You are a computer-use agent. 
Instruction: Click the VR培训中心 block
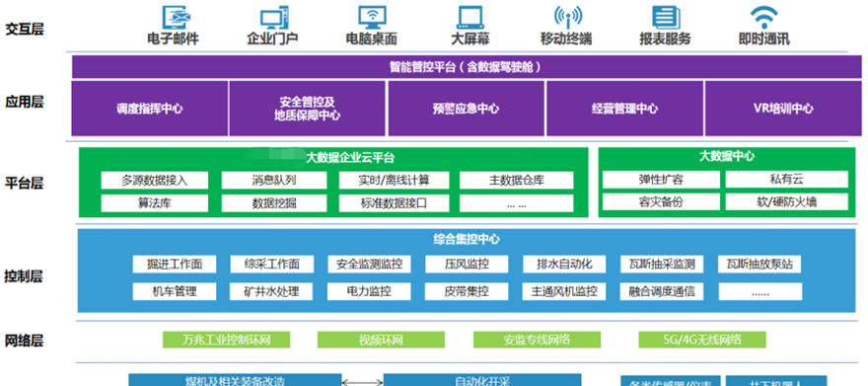point(783,109)
